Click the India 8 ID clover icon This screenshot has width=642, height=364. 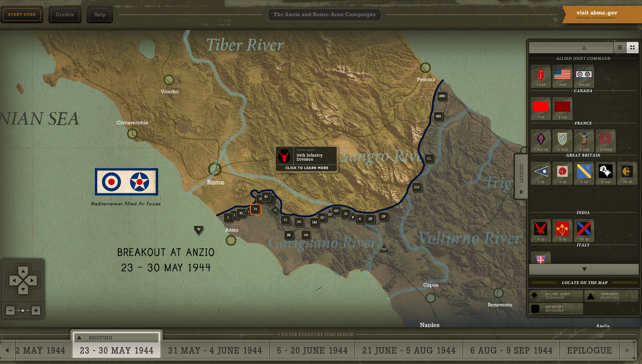pyautogui.click(x=562, y=230)
